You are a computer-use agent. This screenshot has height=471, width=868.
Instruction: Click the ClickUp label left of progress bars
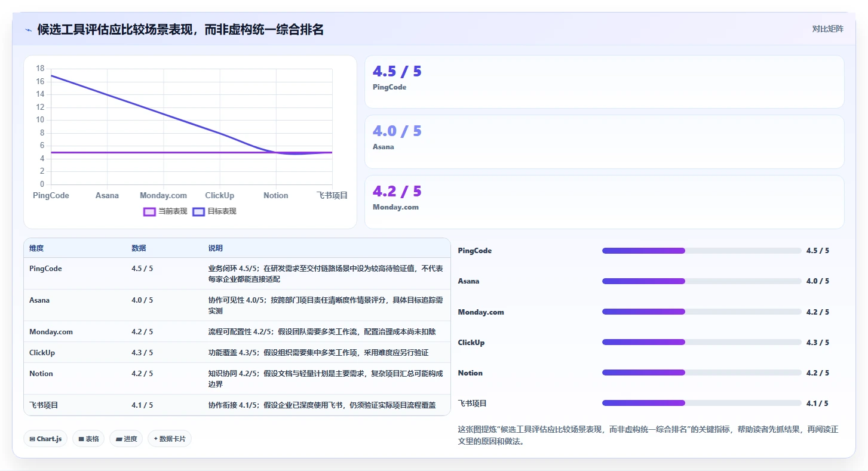[471, 343]
